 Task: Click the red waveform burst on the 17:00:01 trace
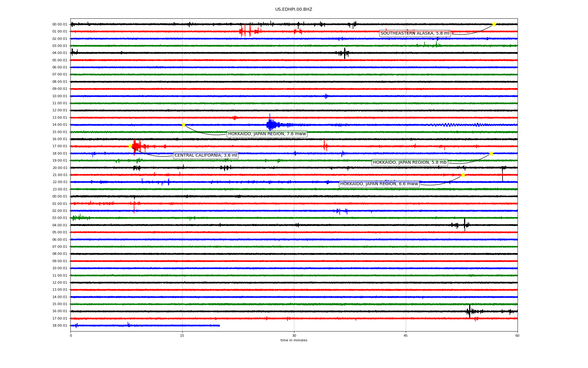point(137,146)
